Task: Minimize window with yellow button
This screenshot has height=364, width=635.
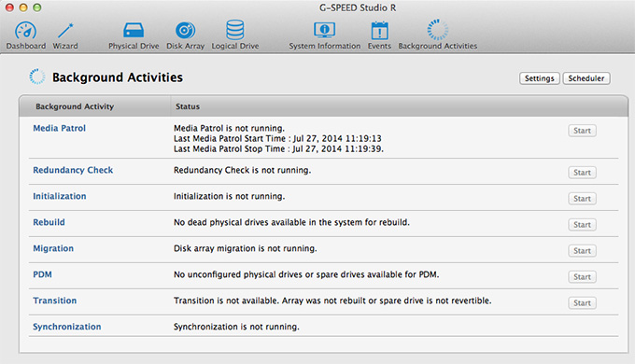Action: point(23,7)
